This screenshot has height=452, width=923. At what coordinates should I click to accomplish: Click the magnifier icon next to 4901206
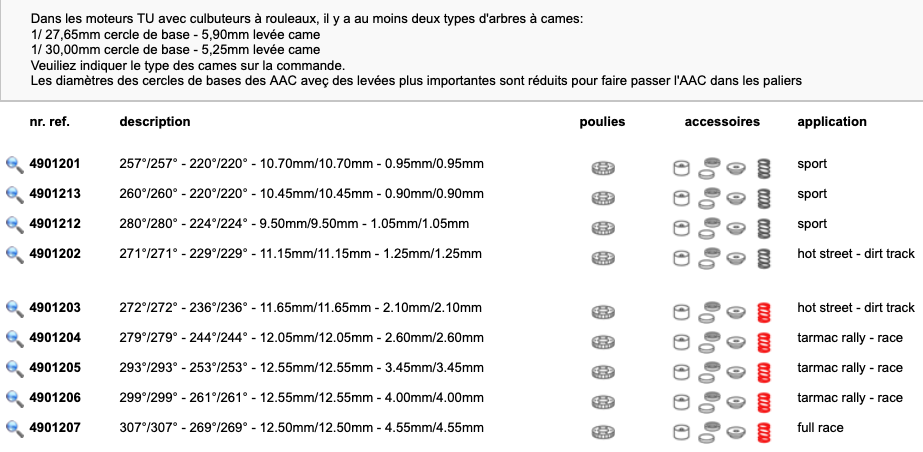15,398
